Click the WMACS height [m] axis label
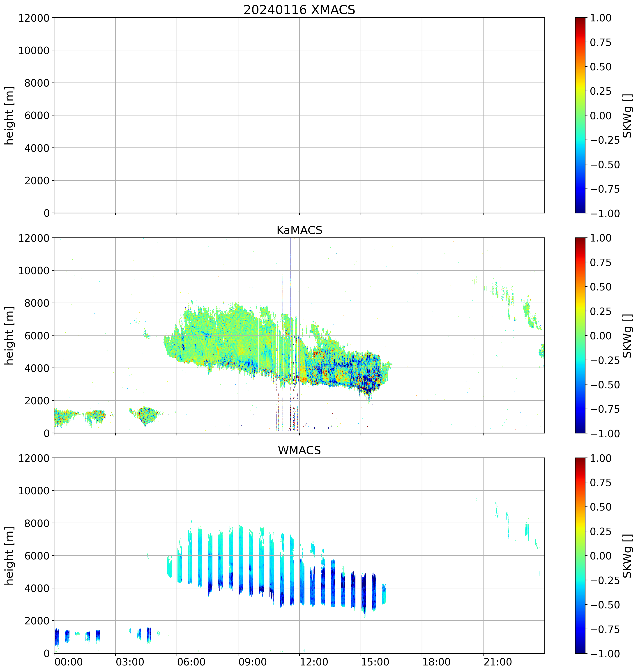The width and height of the screenshot is (638, 672). coord(9,556)
